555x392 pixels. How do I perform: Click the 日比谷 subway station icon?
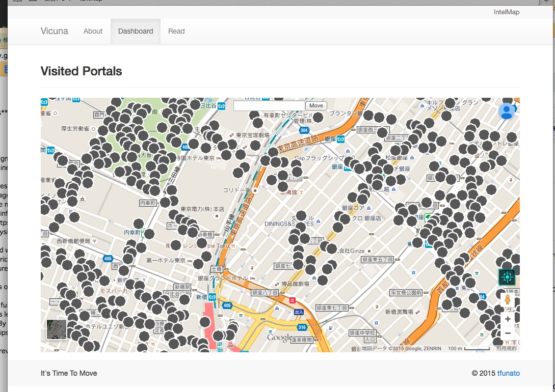(222, 106)
